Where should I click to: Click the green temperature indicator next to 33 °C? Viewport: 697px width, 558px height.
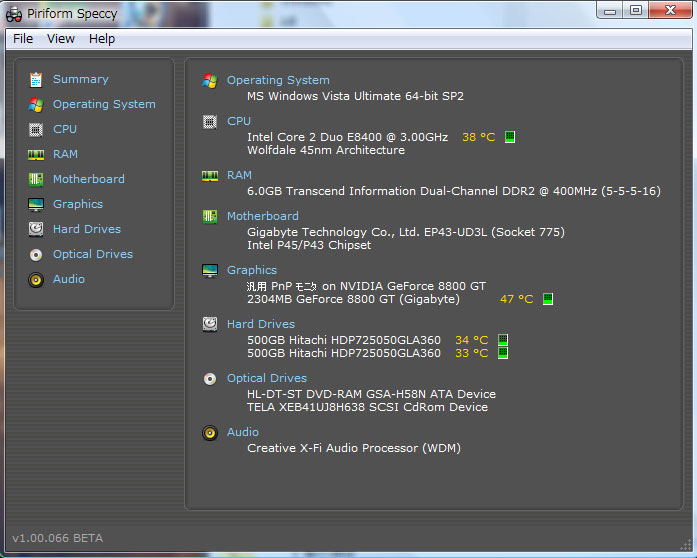pos(503,353)
